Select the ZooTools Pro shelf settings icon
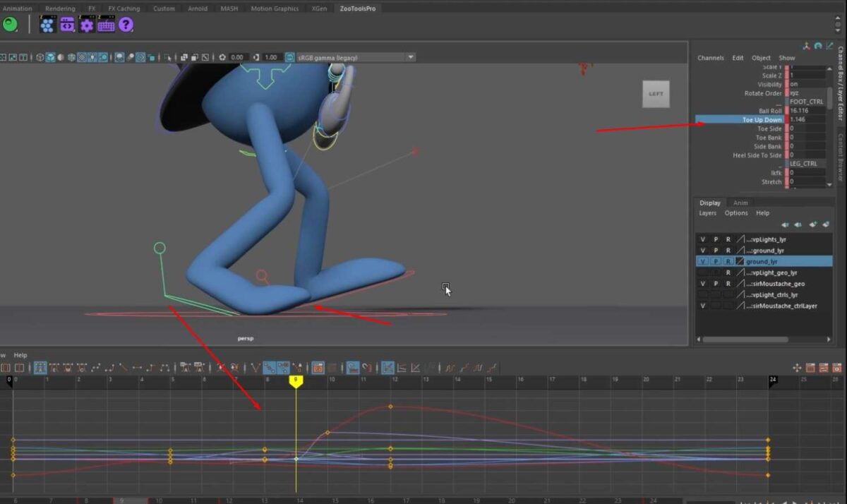Viewport: 847px width, 504px height. coord(86,25)
